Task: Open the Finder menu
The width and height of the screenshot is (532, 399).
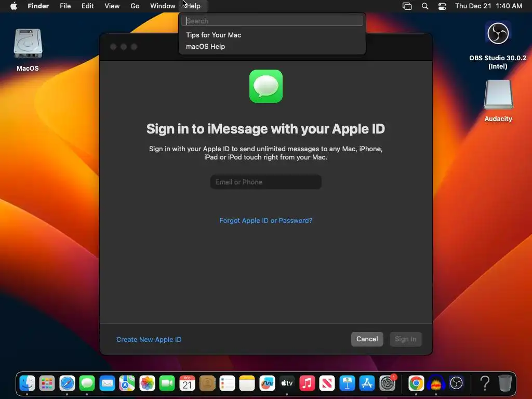Action: pos(38,6)
